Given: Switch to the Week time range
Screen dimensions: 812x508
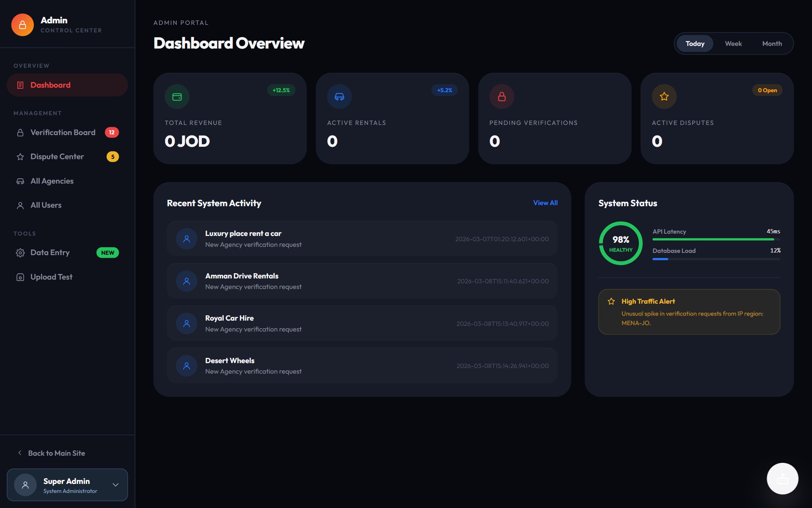Looking at the screenshot, I should pos(733,44).
